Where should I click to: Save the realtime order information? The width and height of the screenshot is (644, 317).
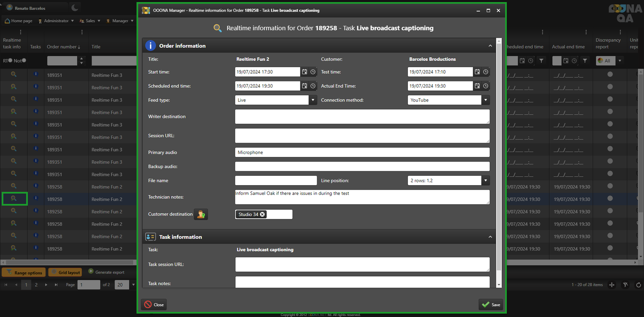pyautogui.click(x=491, y=304)
